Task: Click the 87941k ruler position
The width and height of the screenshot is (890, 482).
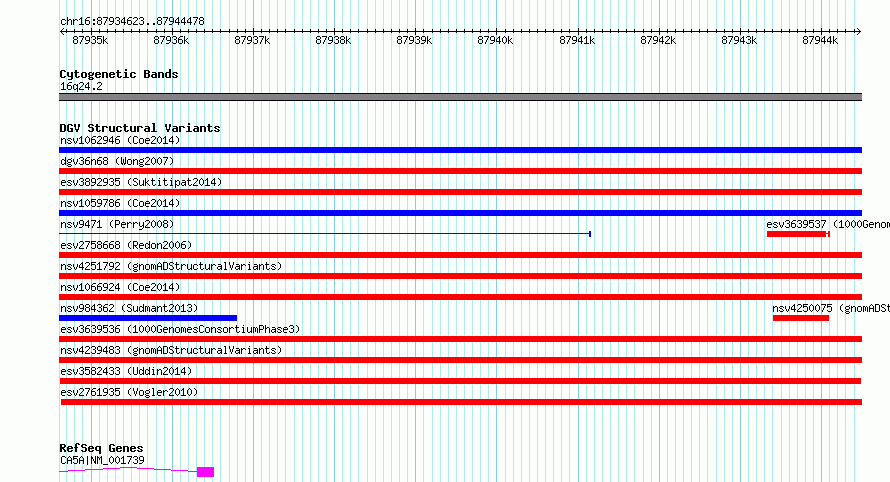Action: pos(577,40)
